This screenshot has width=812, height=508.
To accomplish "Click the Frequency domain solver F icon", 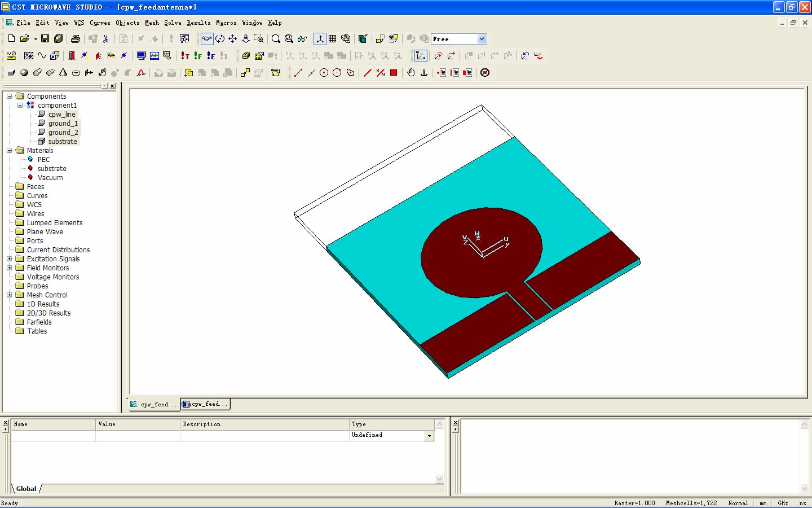I will point(198,56).
